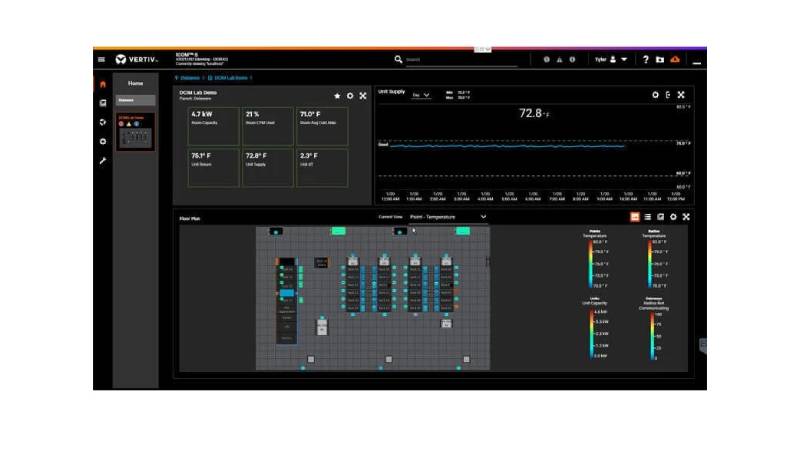Switch Floor Plan to list view icon
800x450 pixels.
(648, 217)
